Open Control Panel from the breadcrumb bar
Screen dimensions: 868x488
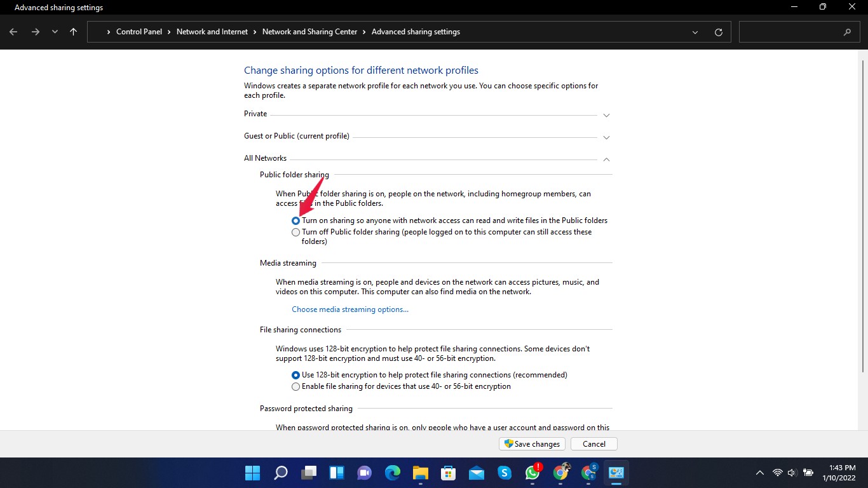pos(139,31)
